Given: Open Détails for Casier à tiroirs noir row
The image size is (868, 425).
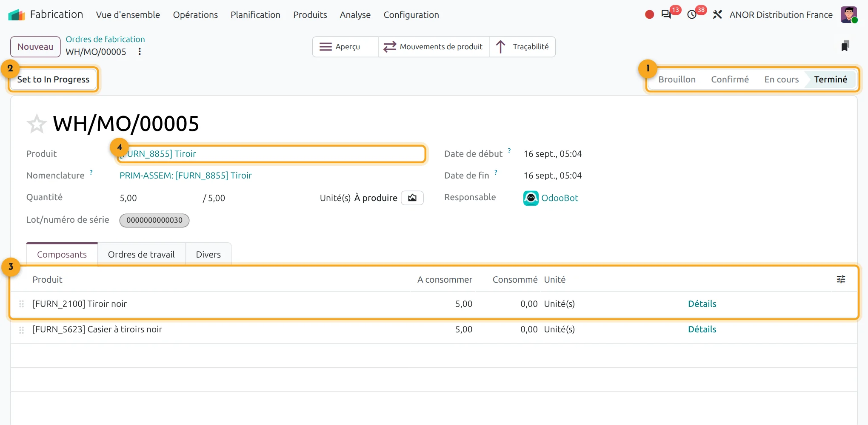Looking at the screenshot, I should (x=702, y=329).
